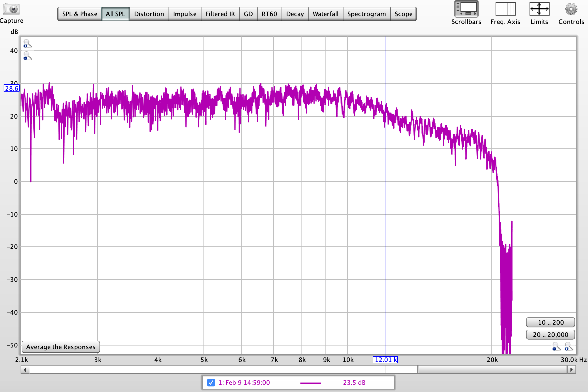Viewport: 588px width, 392px height.
Task: Zoom out vertically on the dB axis
Action: [x=27, y=56]
